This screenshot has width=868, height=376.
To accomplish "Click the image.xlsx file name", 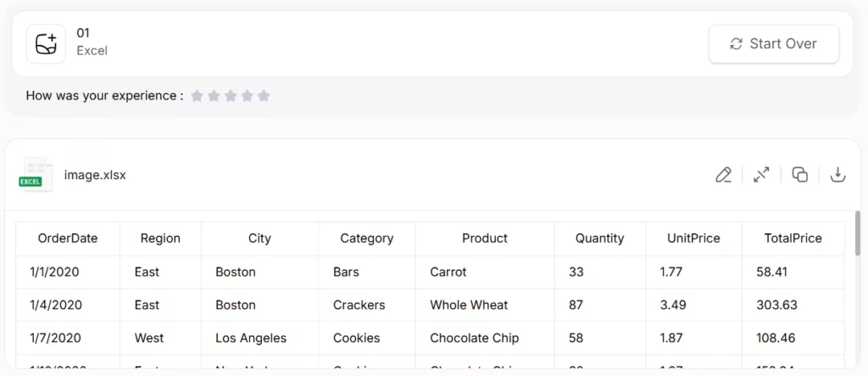I will [x=95, y=175].
